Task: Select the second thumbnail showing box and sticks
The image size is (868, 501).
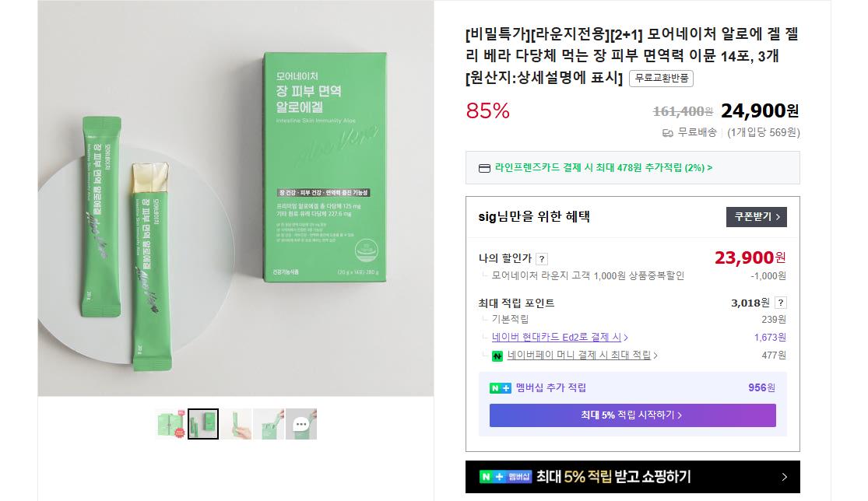Action: tap(203, 424)
